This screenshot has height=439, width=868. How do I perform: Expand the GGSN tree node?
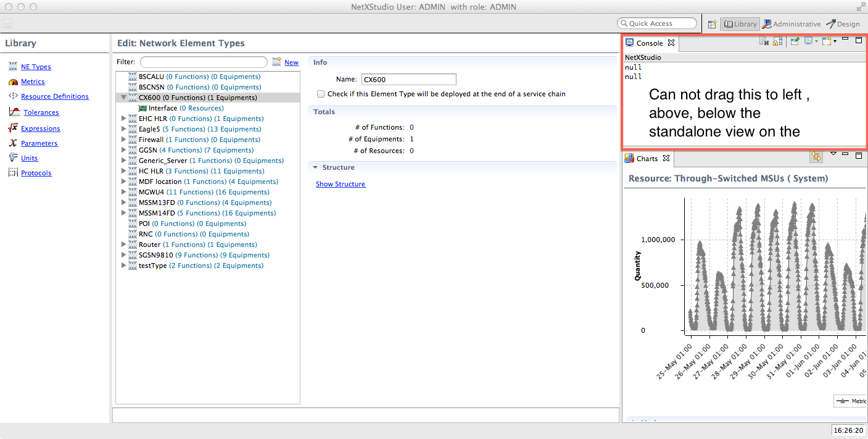(x=123, y=150)
